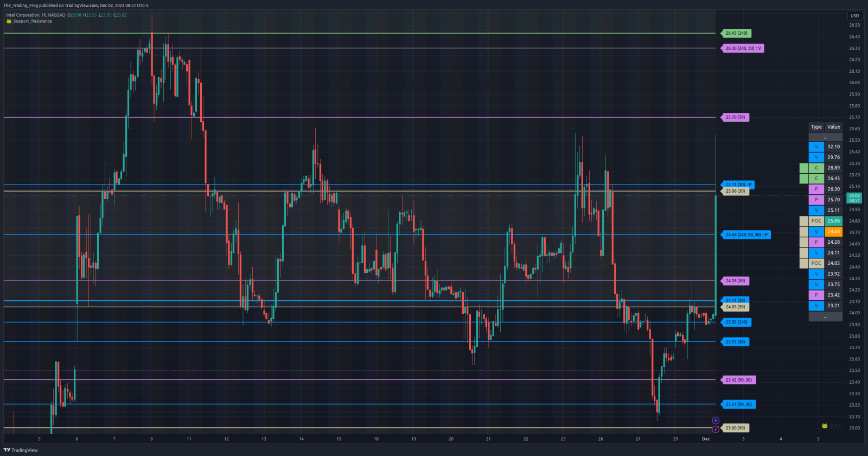Select the _Support_Resistance indicator legend name
Image resolution: width=868 pixels, height=456 pixels.
(x=32, y=21)
